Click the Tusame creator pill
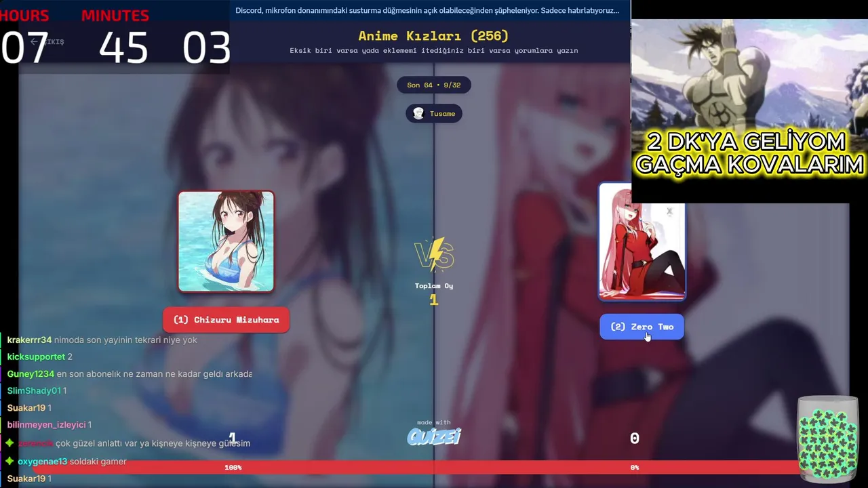Screen dimensions: 868x488 [x=434, y=113]
